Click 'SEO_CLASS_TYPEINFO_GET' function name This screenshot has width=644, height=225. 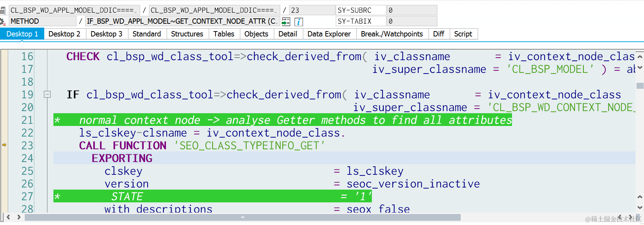[x=249, y=145]
